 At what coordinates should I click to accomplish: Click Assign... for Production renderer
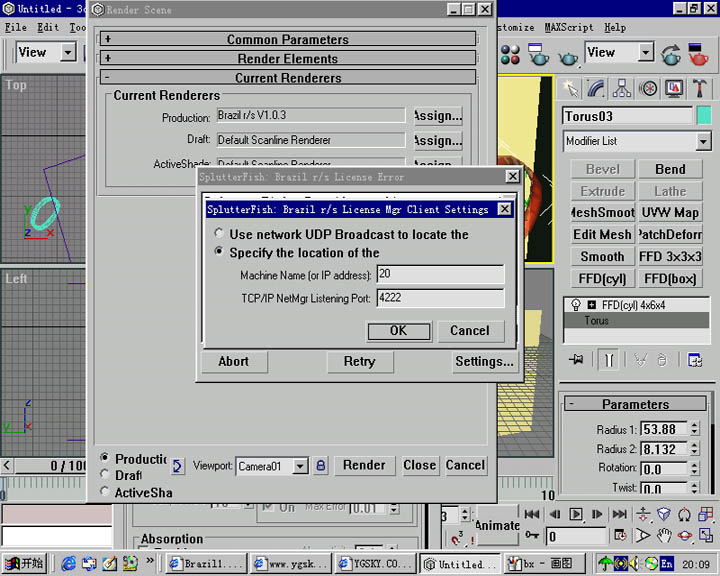pyautogui.click(x=438, y=116)
